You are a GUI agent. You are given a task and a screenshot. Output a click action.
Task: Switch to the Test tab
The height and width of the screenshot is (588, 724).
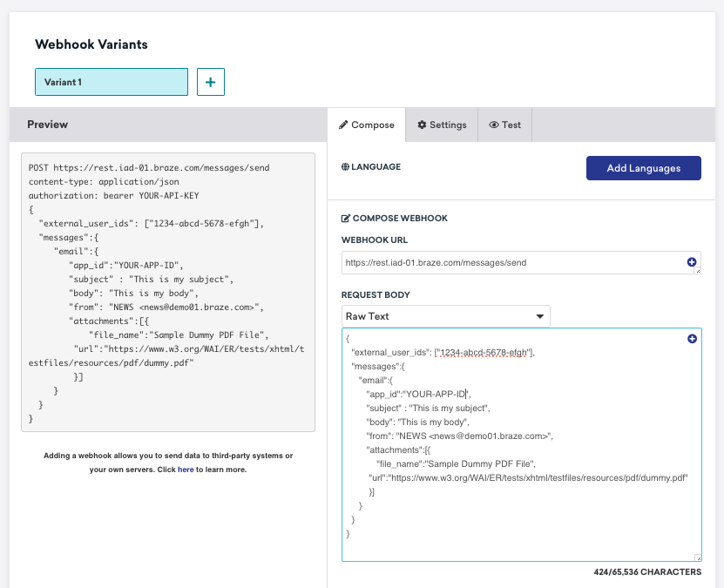(505, 125)
